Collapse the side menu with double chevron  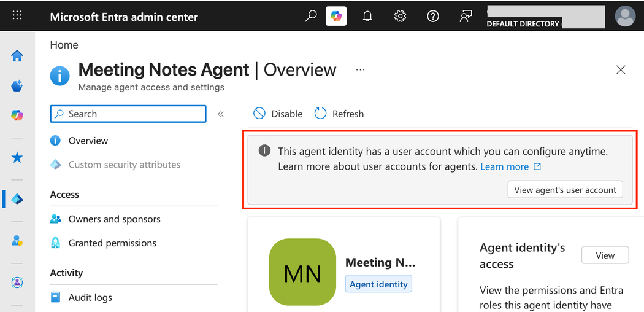pyautogui.click(x=221, y=114)
